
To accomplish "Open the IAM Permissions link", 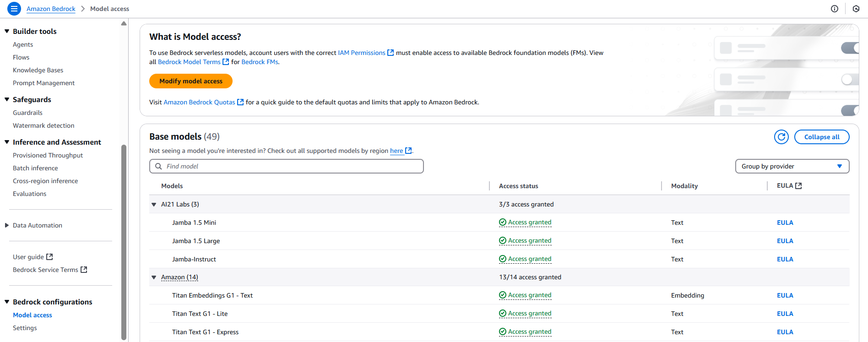I will coord(362,53).
